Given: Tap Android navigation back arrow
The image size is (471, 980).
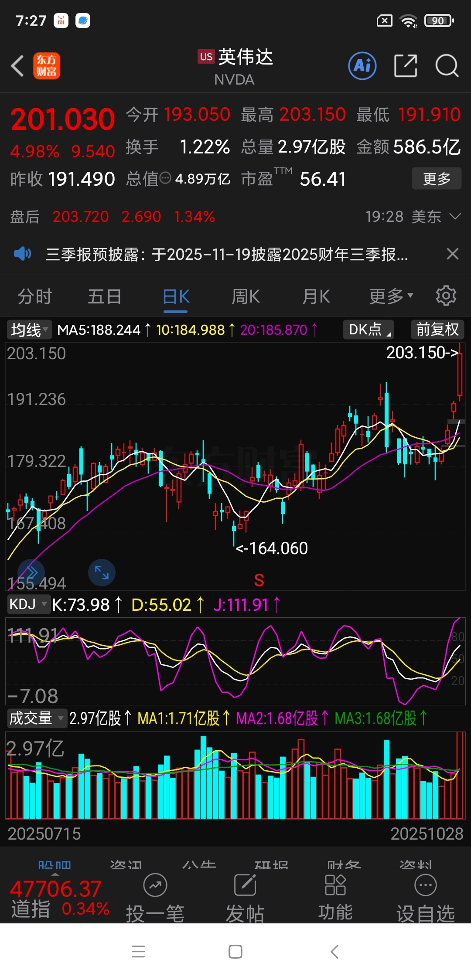Looking at the screenshot, I should 334,951.
